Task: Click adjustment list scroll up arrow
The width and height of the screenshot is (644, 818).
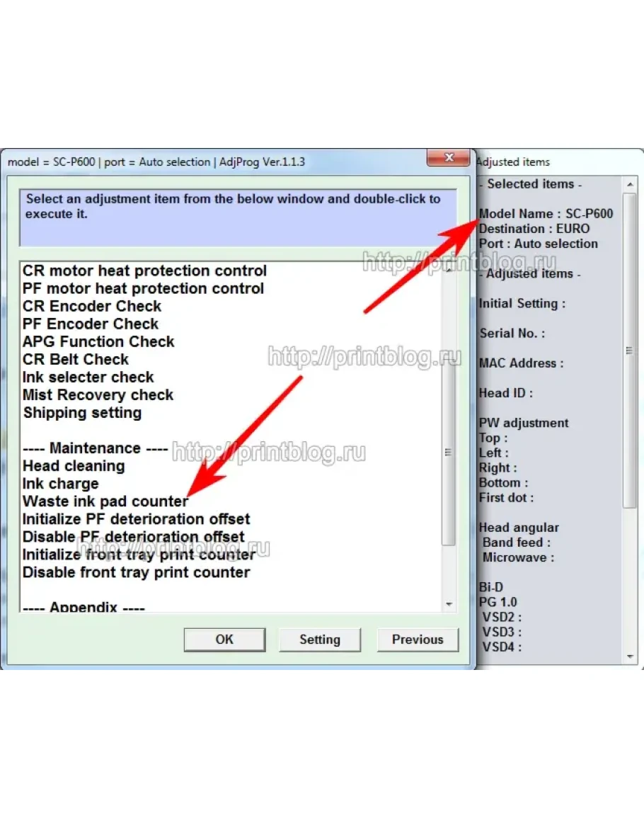Action: [x=449, y=269]
